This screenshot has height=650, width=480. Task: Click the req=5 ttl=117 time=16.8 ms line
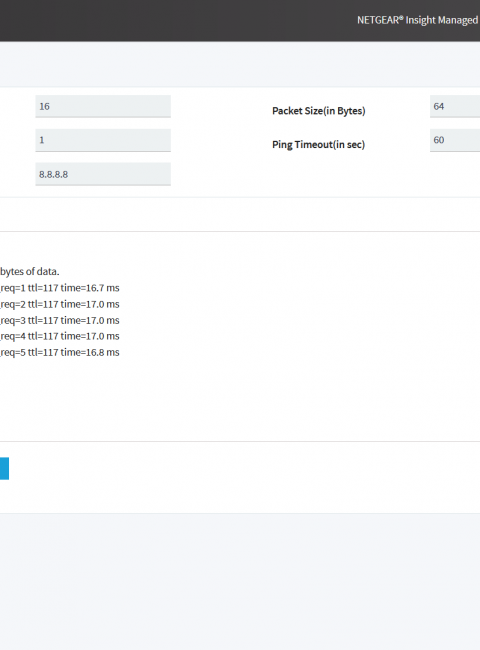pyautogui.click(x=60, y=352)
